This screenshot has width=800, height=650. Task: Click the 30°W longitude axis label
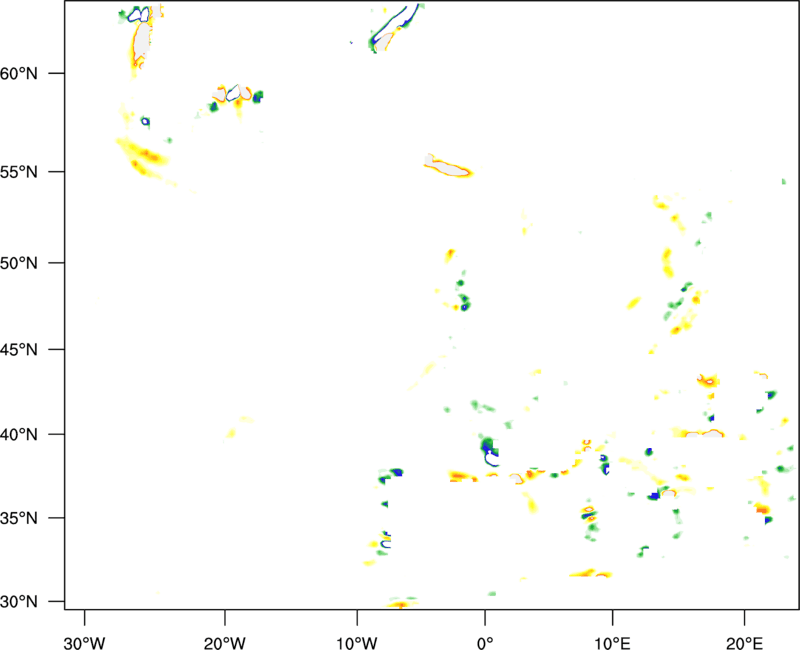point(85,643)
